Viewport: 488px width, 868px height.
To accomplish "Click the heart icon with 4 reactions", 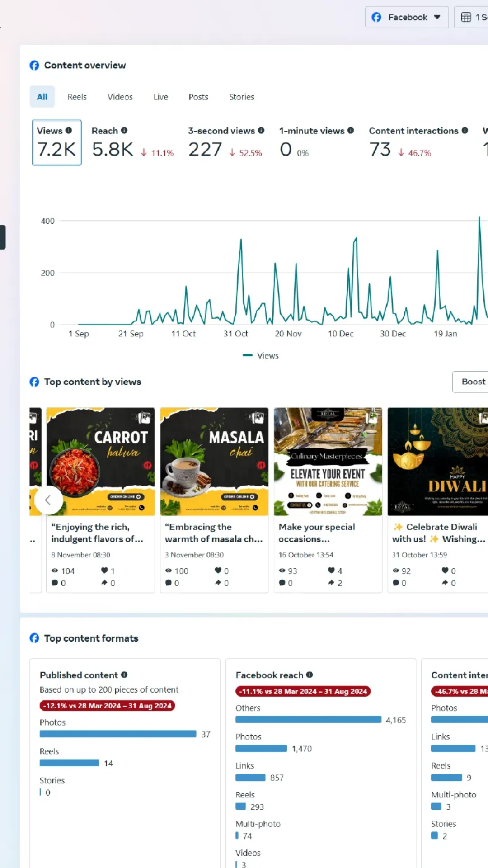I will pos(332,571).
